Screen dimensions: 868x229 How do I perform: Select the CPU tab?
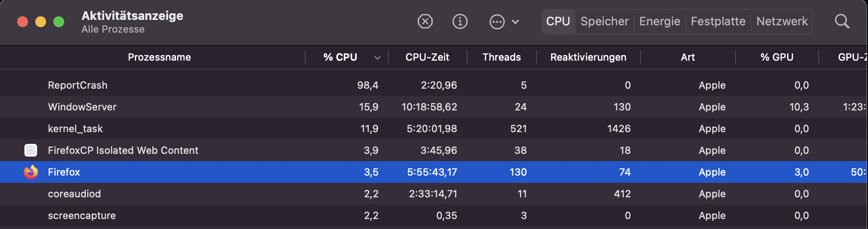(558, 21)
